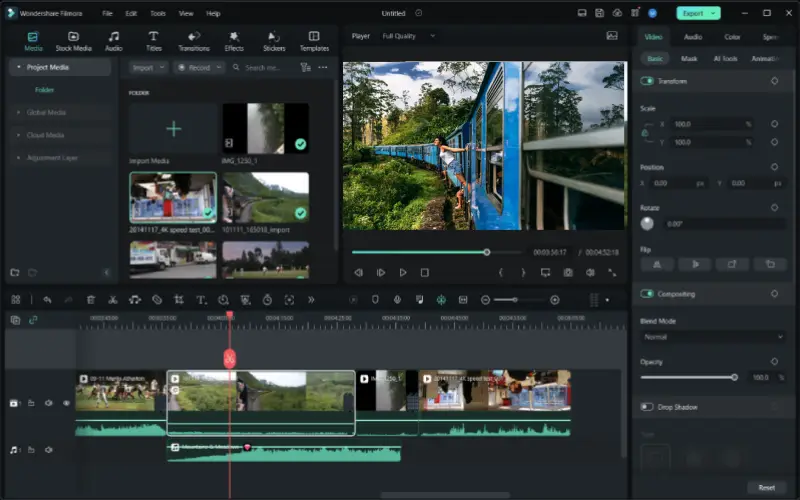Open the Titles tab
The width and height of the screenshot is (800, 500).
[154, 41]
